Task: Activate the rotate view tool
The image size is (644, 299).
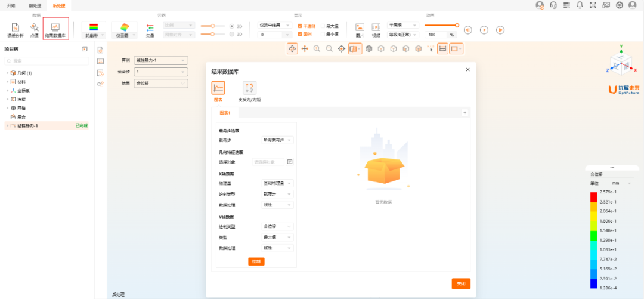Action: [292, 48]
